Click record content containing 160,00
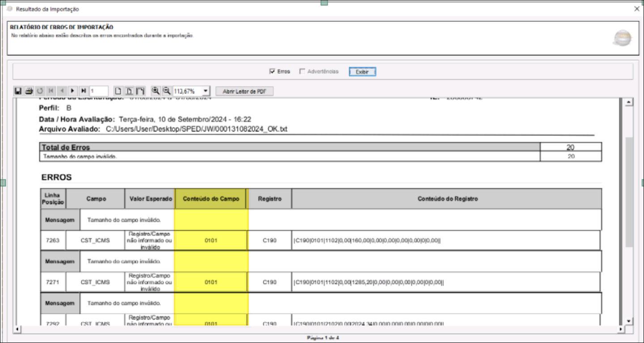The height and width of the screenshot is (343, 644). (x=367, y=241)
